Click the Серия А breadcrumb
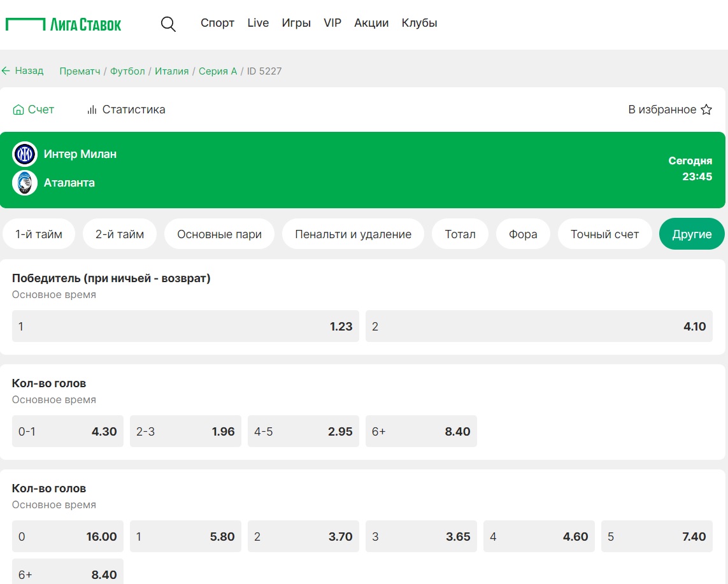The width and height of the screenshot is (728, 584). pyautogui.click(x=218, y=71)
